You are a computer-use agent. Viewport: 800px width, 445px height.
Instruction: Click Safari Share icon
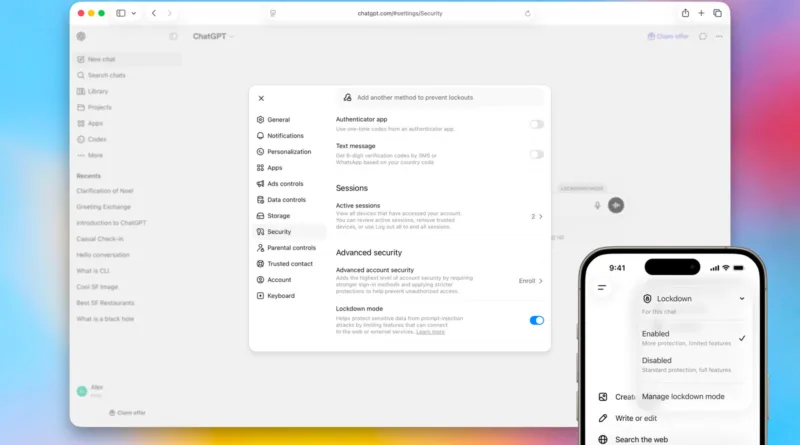685,13
